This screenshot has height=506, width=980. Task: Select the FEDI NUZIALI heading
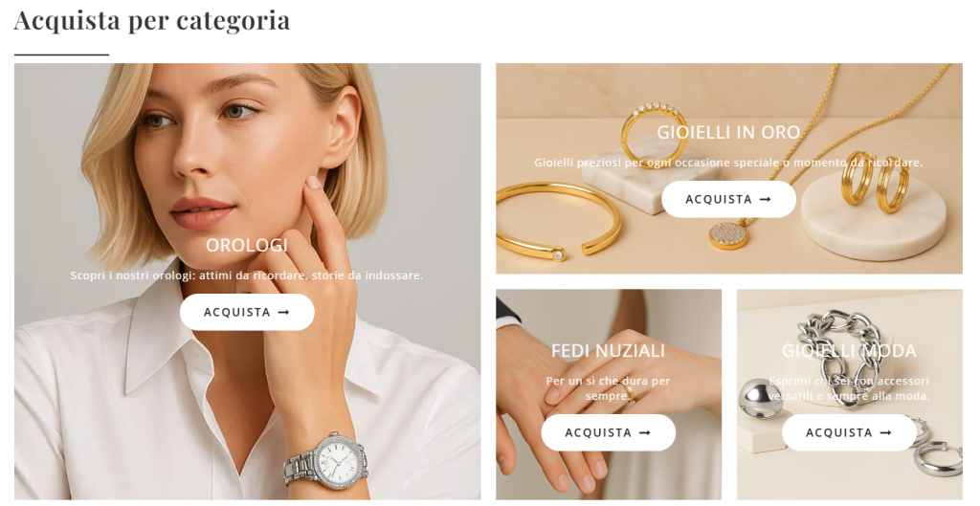[608, 351]
